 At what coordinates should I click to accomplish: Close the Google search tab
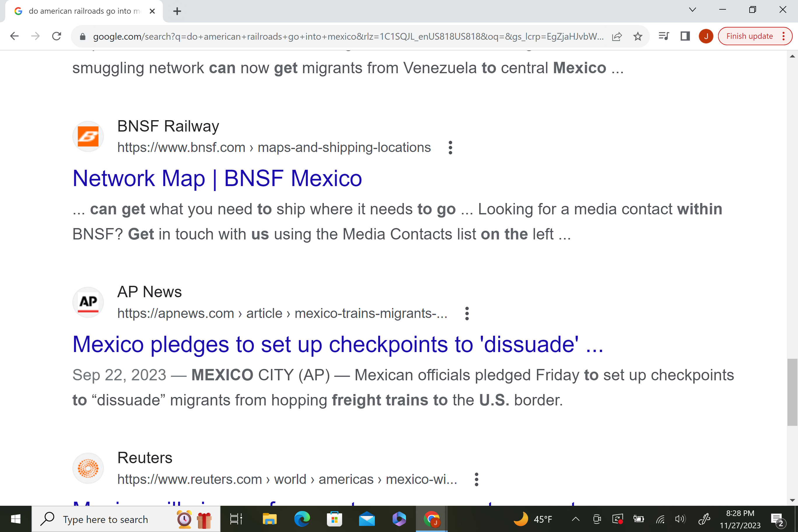(152, 11)
